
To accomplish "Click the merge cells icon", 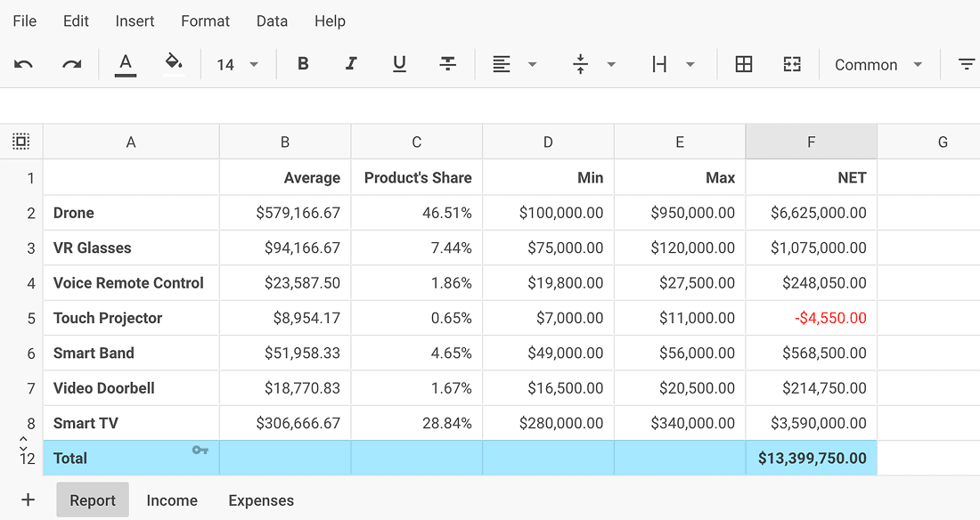I will point(792,64).
